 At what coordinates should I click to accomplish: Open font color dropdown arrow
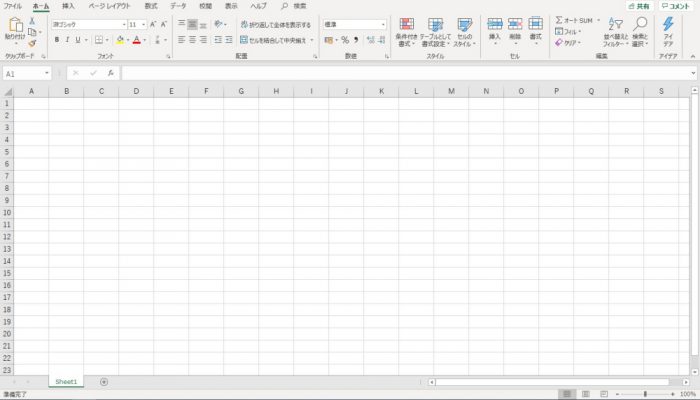145,40
